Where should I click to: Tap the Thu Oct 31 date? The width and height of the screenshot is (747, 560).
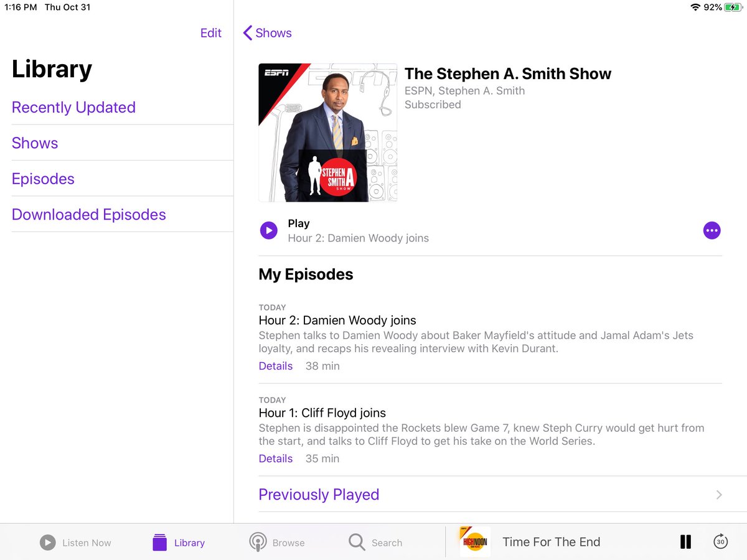pyautogui.click(x=67, y=7)
